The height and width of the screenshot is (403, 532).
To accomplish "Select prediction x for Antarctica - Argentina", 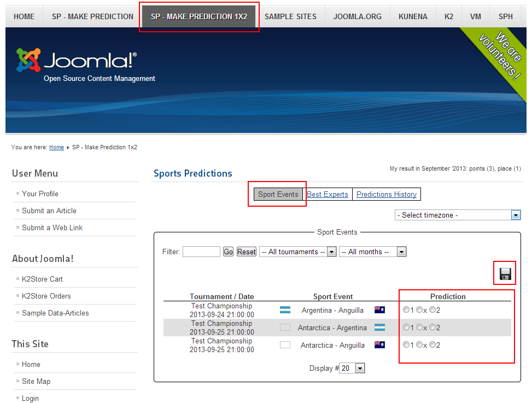I will pos(419,328).
